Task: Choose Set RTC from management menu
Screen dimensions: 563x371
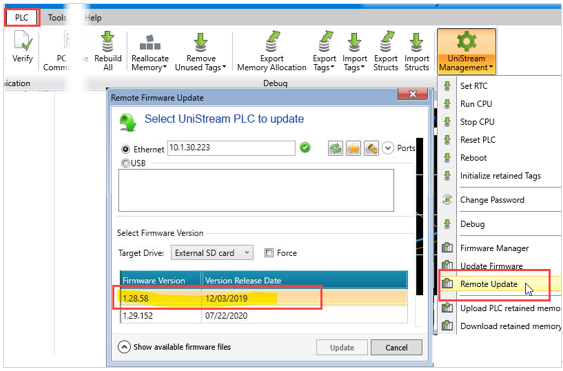Action: click(474, 86)
